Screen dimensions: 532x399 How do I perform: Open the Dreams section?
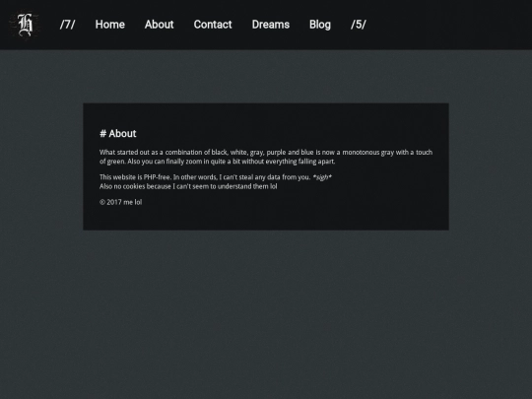(271, 25)
